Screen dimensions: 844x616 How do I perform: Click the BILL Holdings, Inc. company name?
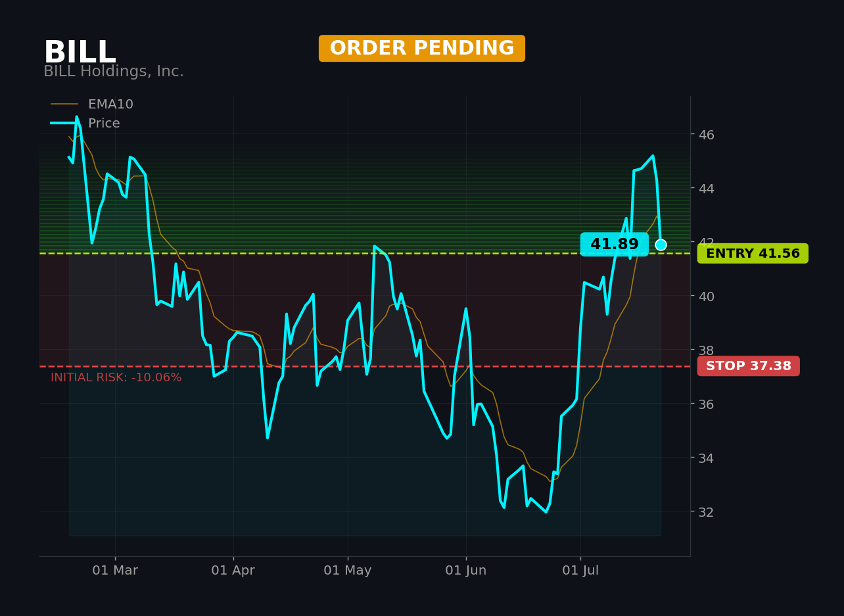[x=114, y=72]
